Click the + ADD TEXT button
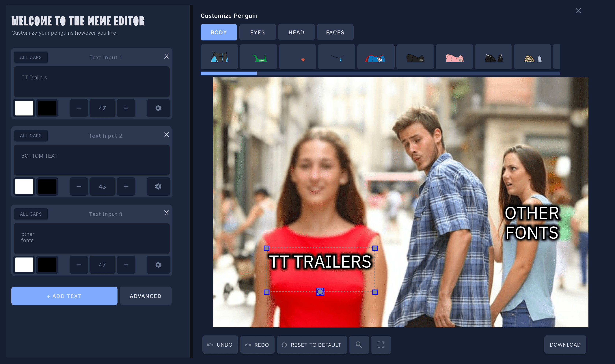Viewport: 615px width, 364px height. (64, 296)
